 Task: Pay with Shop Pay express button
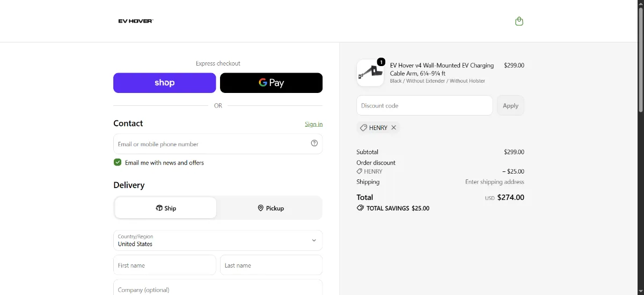pyautogui.click(x=165, y=83)
